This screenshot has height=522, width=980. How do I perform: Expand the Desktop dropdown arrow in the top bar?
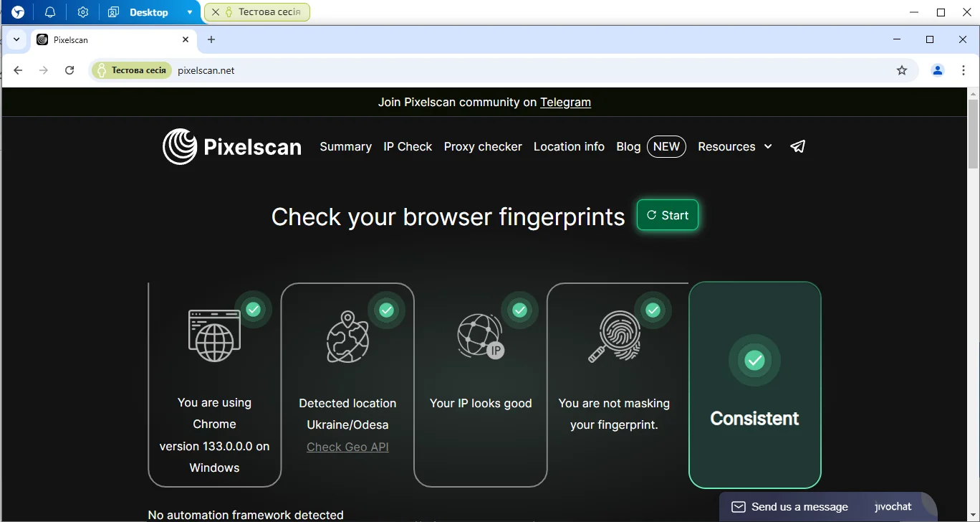pyautogui.click(x=189, y=12)
